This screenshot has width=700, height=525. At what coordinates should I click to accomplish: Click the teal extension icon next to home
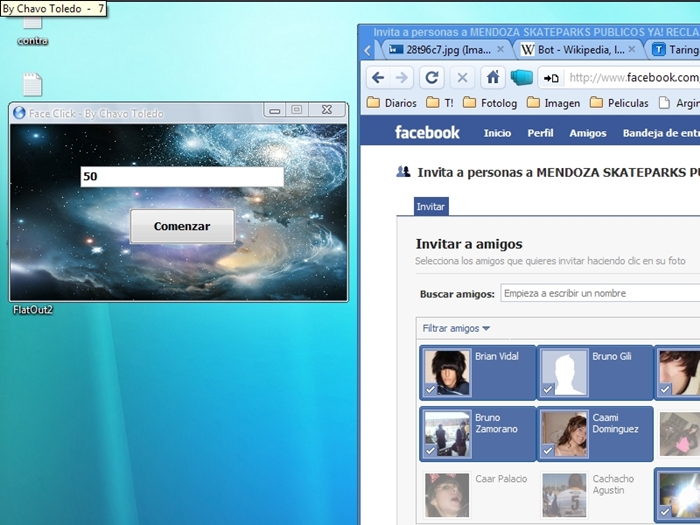tap(521, 78)
